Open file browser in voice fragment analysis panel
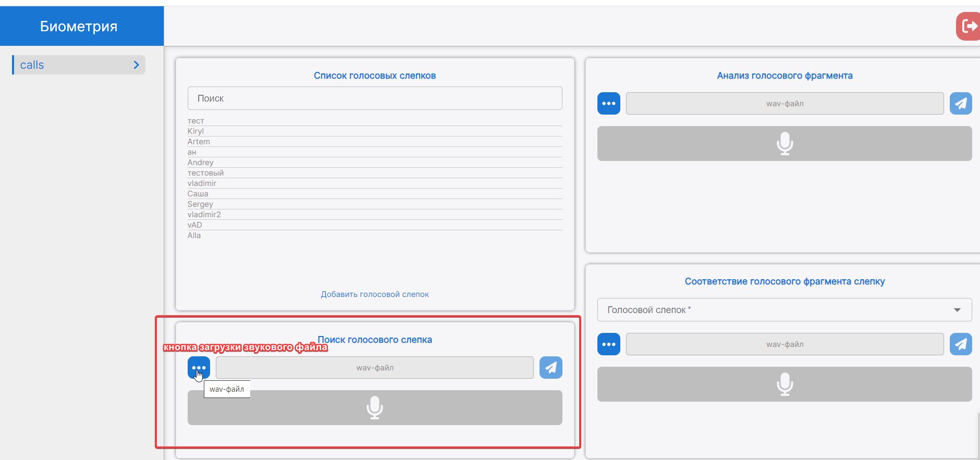This screenshot has width=980, height=460. tap(608, 104)
